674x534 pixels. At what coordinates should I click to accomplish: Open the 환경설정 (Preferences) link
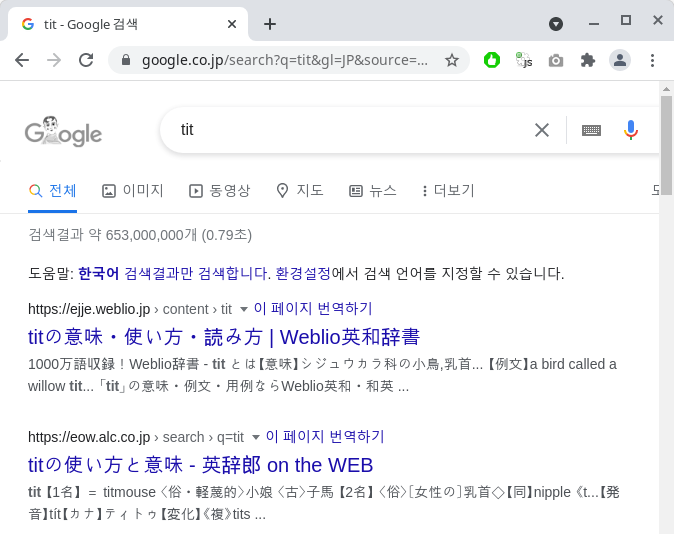pos(303,273)
